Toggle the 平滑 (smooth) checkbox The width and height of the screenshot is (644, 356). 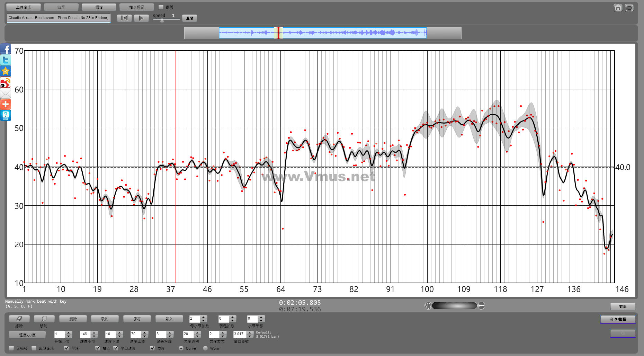(x=66, y=348)
